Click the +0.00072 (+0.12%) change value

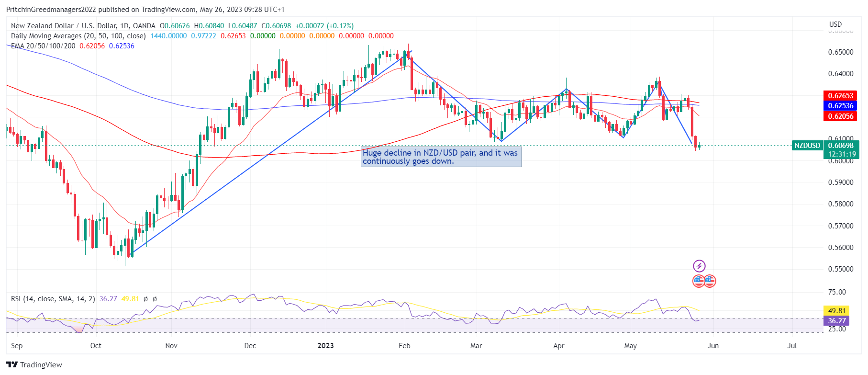click(324, 26)
